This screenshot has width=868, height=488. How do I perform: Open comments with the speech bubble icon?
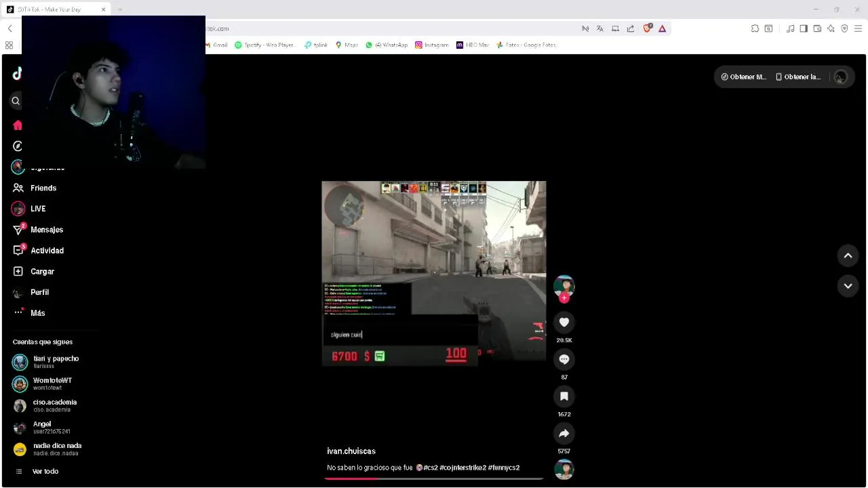(x=564, y=359)
